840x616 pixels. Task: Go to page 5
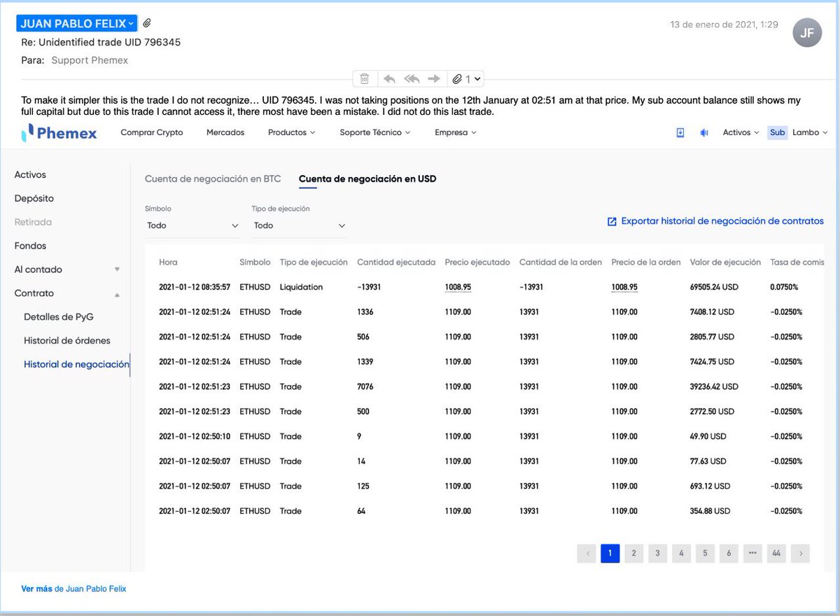pyautogui.click(x=705, y=554)
